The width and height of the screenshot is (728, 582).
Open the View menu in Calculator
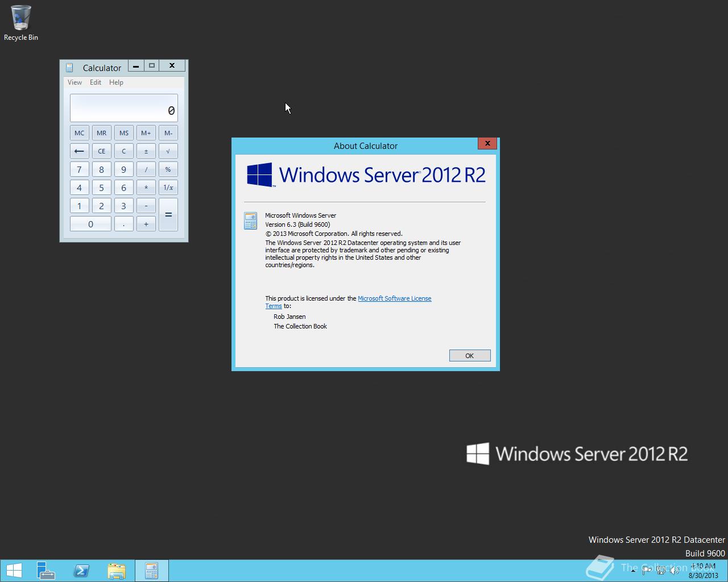pos(75,82)
